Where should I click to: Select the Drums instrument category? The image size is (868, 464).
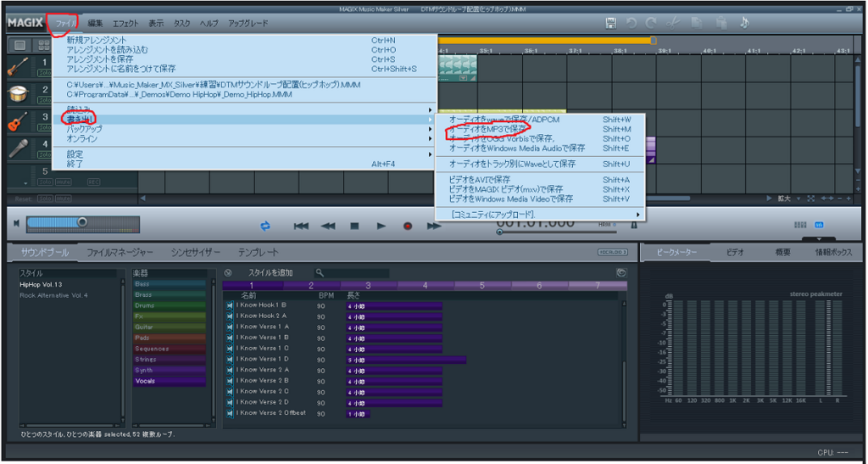[170, 305]
